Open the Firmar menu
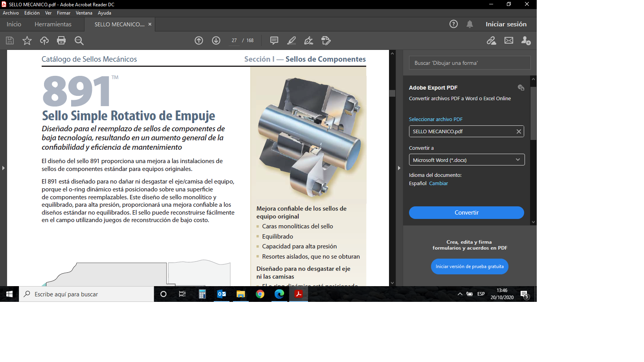 point(64,13)
